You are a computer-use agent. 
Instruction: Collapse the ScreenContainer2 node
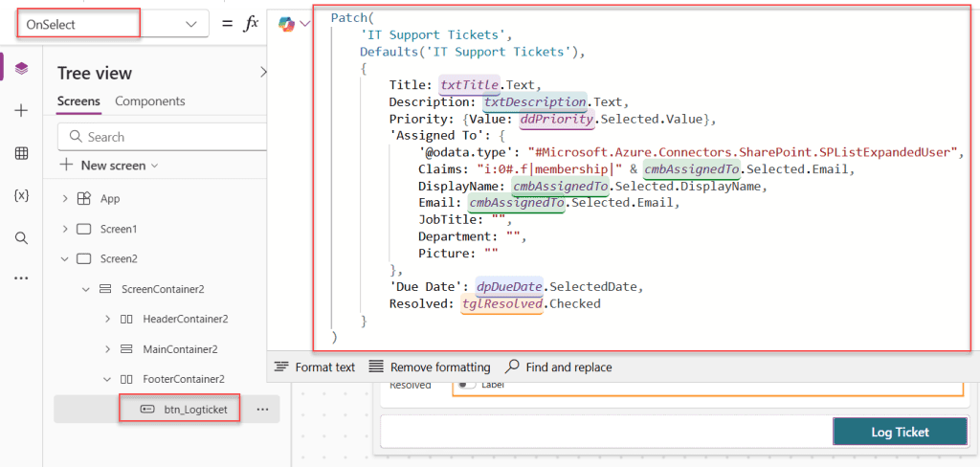pyautogui.click(x=86, y=289)
